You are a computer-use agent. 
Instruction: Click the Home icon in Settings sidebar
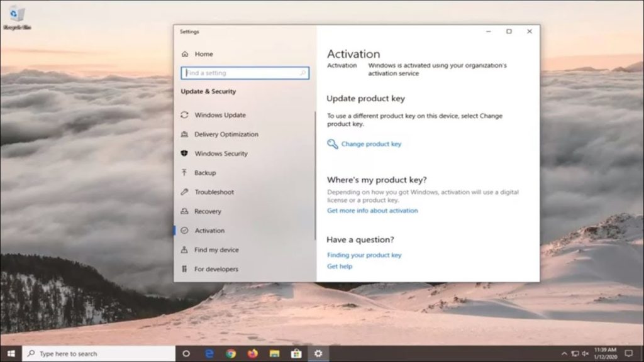click(x=185, y=53)
